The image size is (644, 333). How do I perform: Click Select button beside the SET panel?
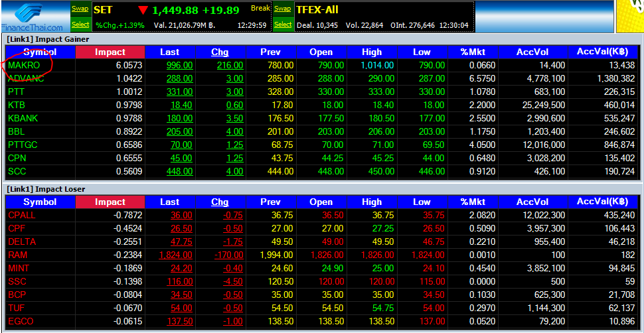pyautogui.click(x=80, y=25)
